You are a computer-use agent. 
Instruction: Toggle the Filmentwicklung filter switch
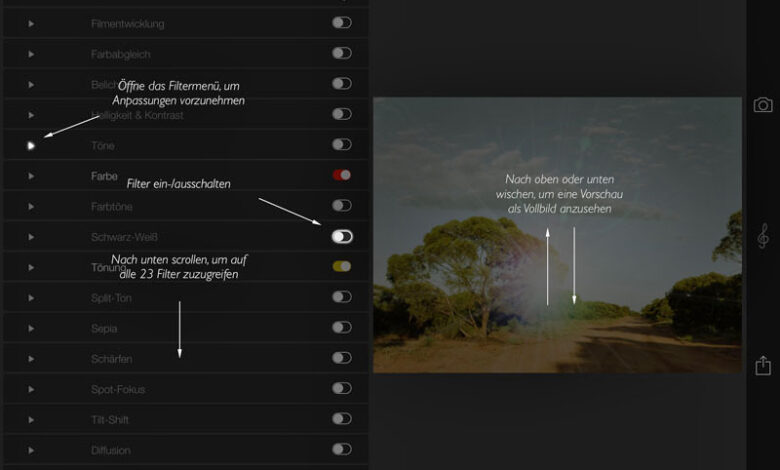tap(342, 23)
